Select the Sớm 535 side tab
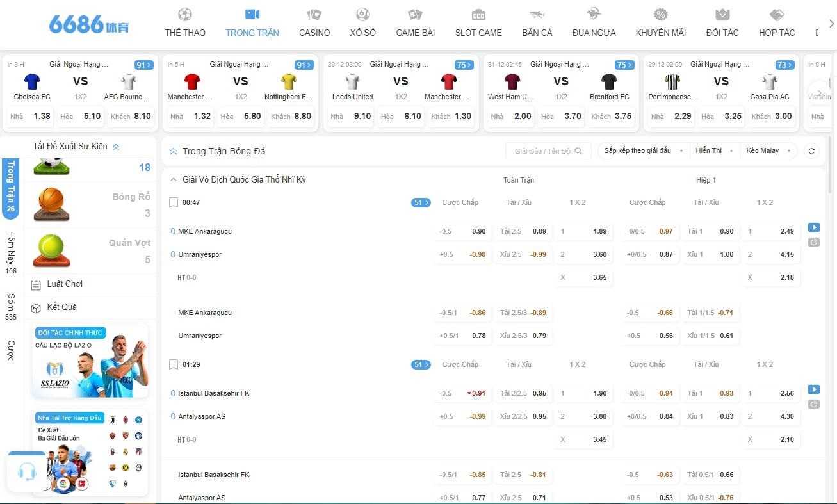This screenshot has height=504, width=837. pos(11,307)
